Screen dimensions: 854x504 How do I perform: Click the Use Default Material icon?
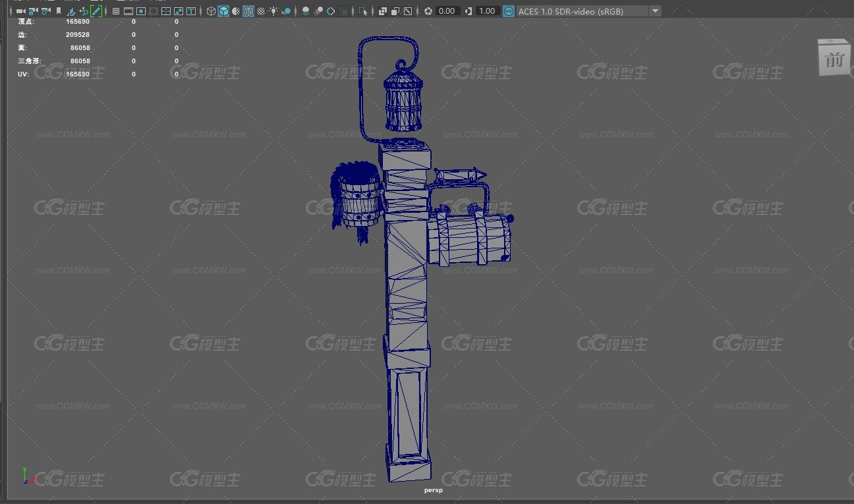[236, 11]
